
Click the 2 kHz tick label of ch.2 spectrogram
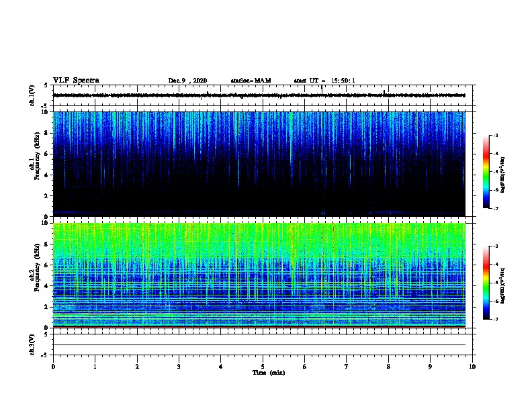point(47,307)
